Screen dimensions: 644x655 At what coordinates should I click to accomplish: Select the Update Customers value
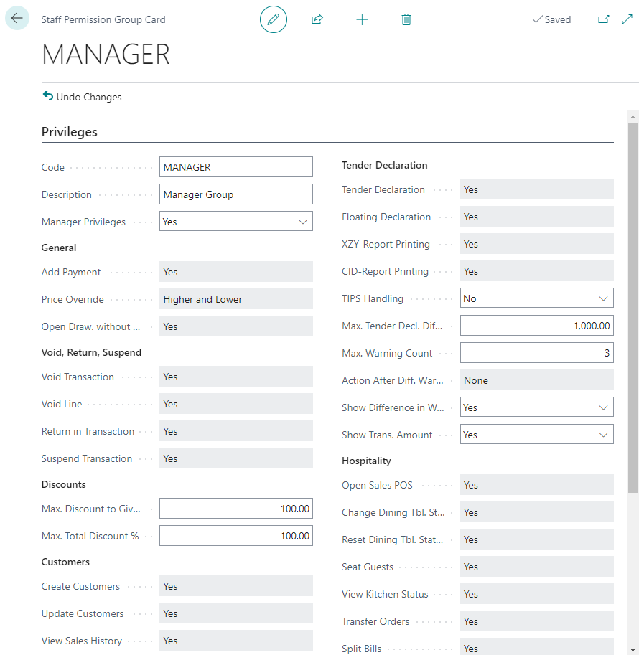(236, 613)
